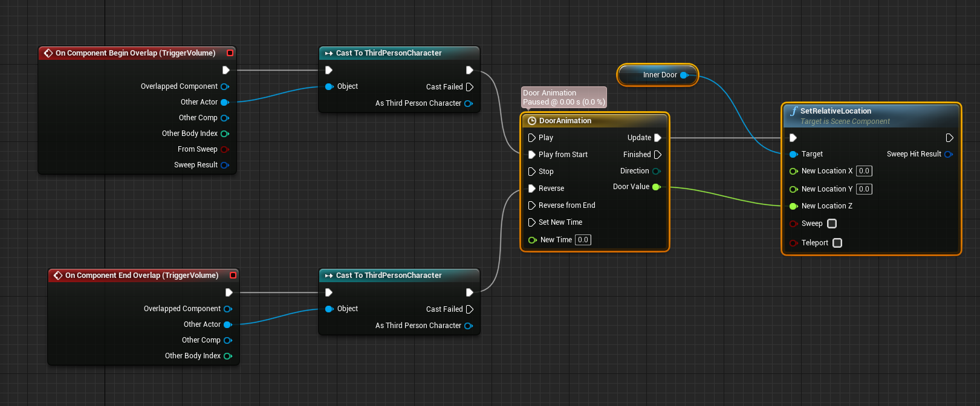Click the Direction output pin on DoorAnimation

tap(657, 171)
